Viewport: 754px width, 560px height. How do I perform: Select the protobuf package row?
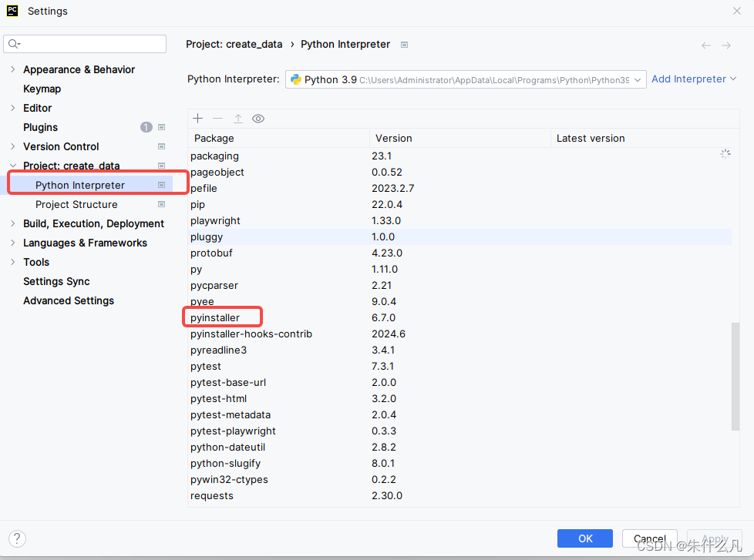(459, 253)
